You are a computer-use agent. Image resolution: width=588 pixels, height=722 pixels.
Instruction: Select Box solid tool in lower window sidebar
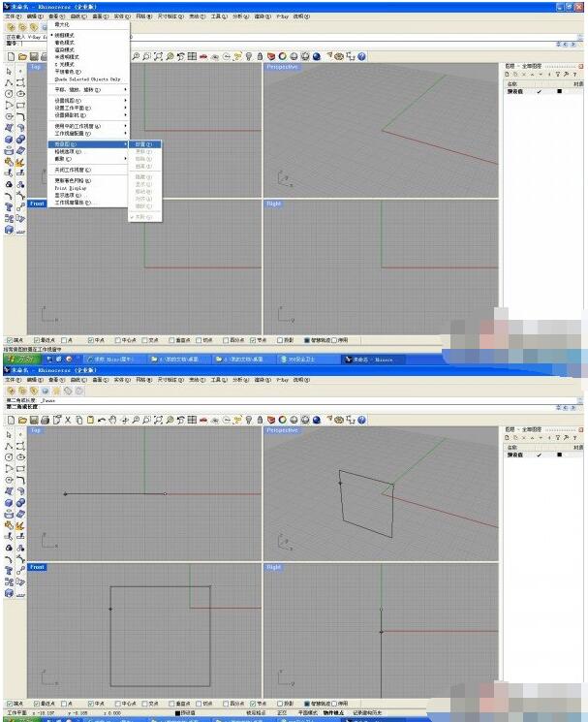click(x=9, y=503)
